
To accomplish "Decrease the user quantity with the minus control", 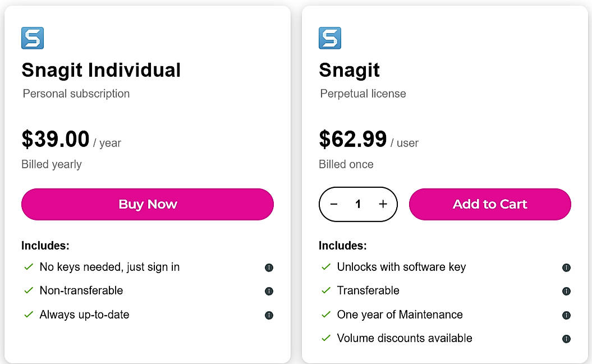I will pos(334,204).
